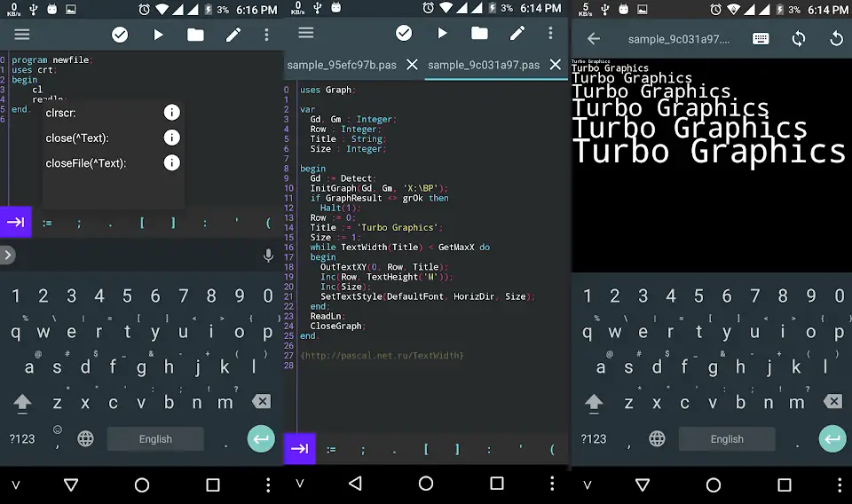Screen dimensions: 852x504
Task: Tap green enter key on right keyboard
Action: (832, 439)
